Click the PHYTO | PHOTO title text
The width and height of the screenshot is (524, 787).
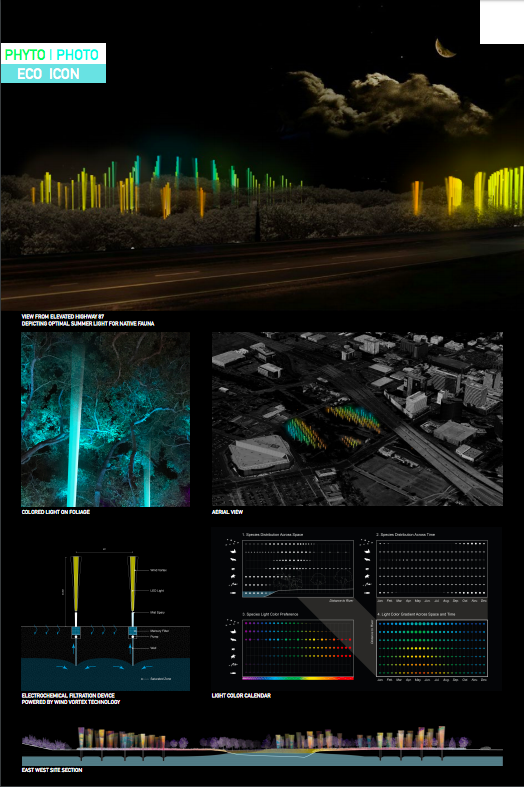(52, 55)
